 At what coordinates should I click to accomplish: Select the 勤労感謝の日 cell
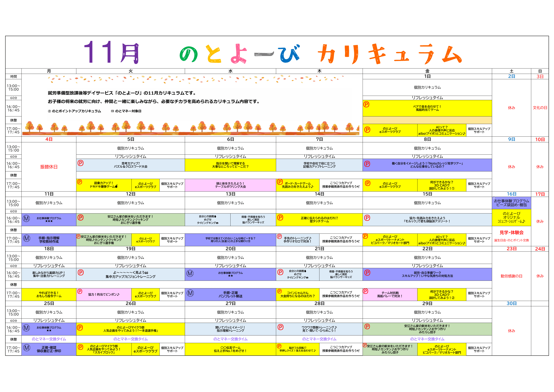512,276
